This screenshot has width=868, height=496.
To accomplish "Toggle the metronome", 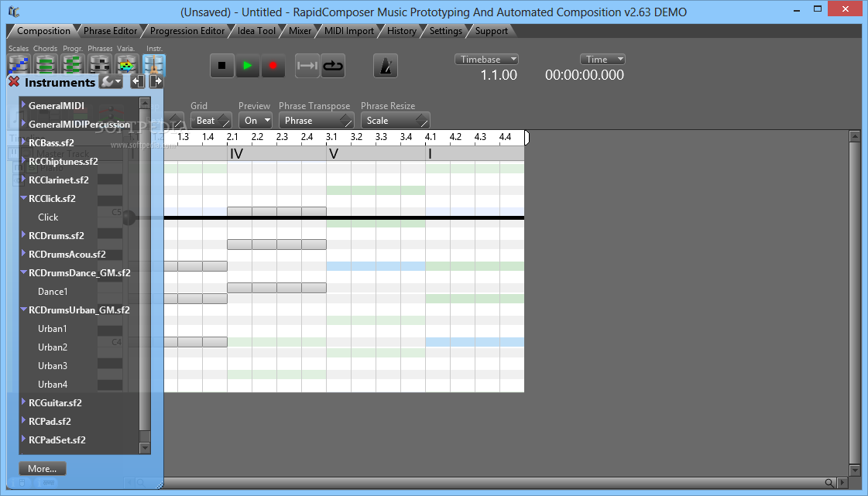I will (386, 67).
